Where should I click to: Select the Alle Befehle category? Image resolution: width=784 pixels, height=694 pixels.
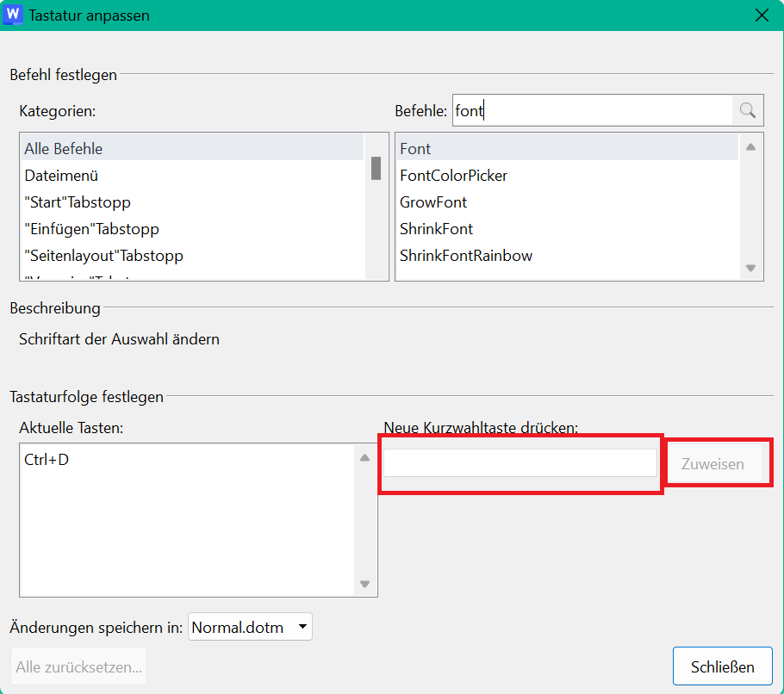coord(64,149)
